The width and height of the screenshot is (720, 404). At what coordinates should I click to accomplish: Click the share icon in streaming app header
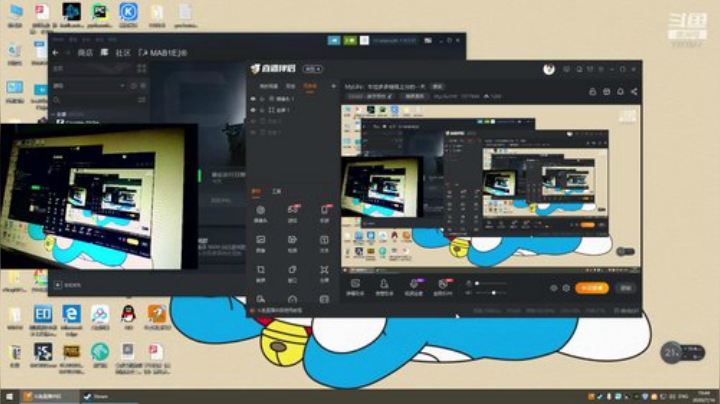click(x=634, y=92)
